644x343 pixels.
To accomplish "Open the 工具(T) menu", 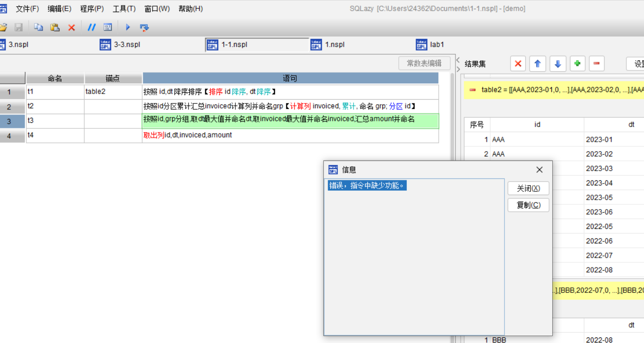I will coord(124,9).
